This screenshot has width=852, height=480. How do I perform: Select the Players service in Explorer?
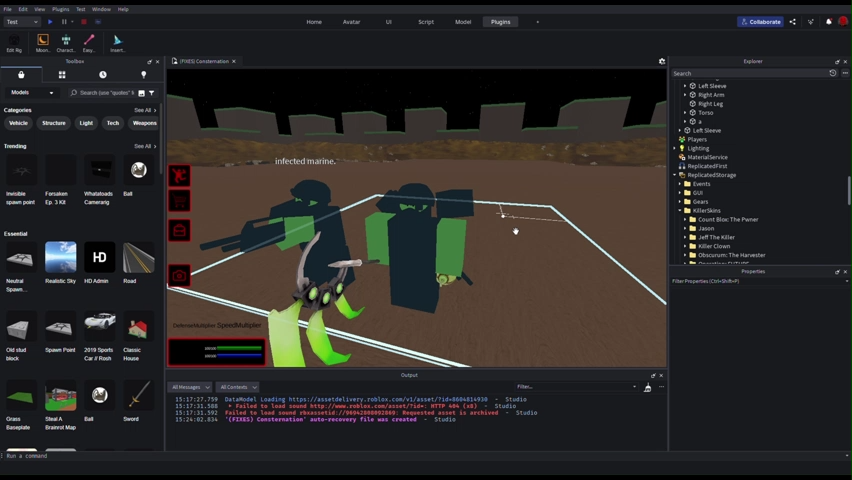tap(697, 140)
